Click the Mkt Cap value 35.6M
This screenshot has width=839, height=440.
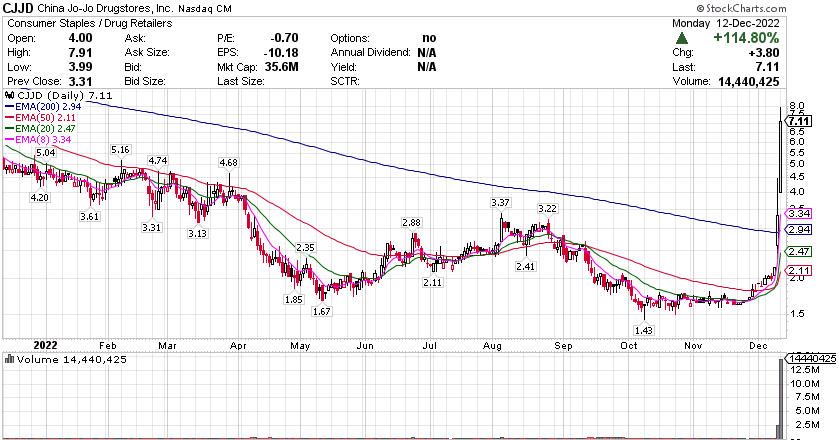point(281,67)
